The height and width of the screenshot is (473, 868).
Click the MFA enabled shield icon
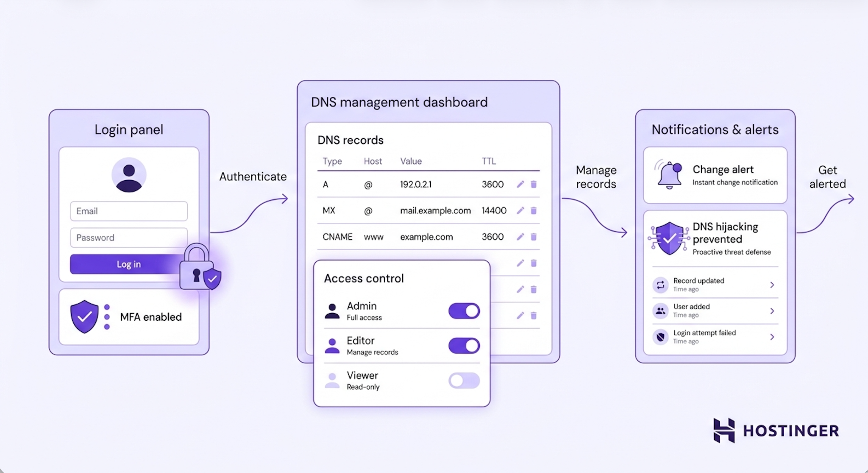(x=84, y=316)
